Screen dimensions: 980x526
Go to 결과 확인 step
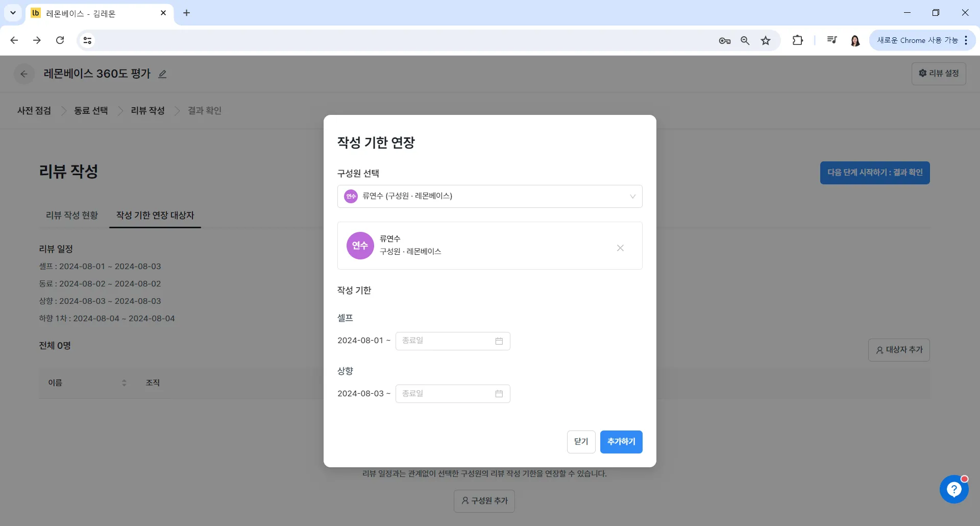click(205, 111)
